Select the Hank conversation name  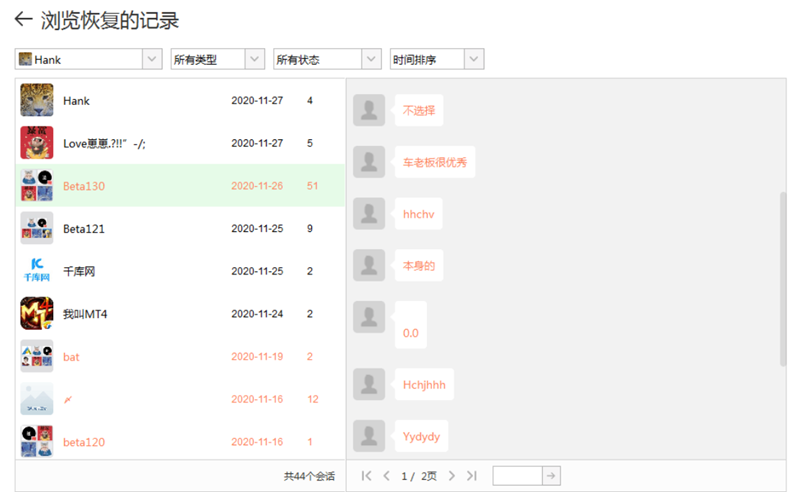click(77, 101)
